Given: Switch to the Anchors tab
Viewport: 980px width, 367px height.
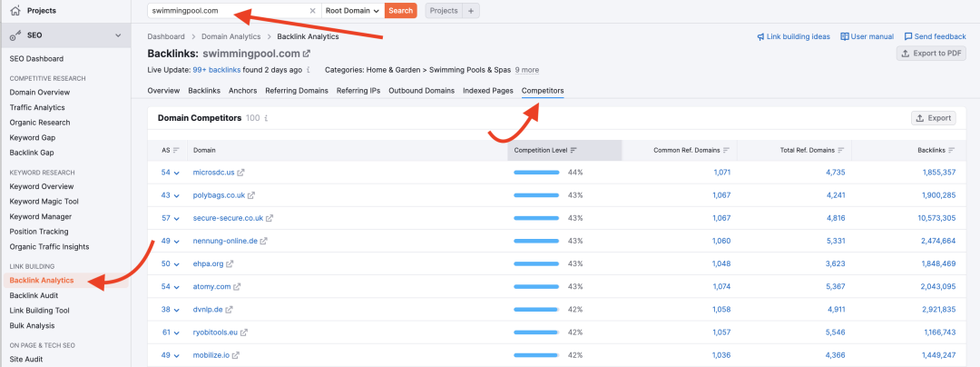Looking at the screenshot, I should click(x=242, y=91).
